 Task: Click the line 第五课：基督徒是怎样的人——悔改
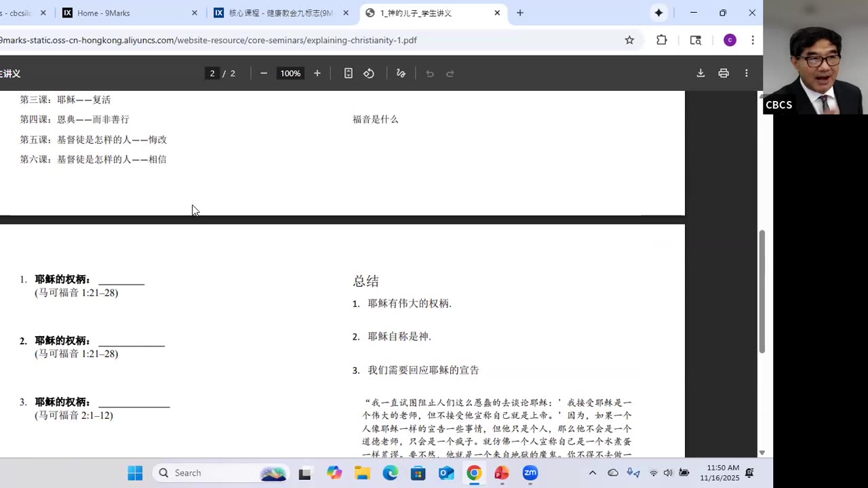[x=94, y=140]
